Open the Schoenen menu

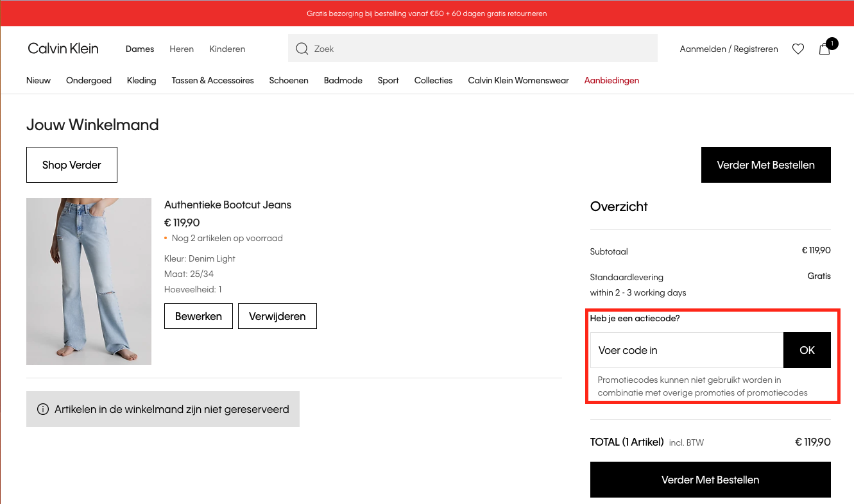pyautogui.click(x=289, y=80)
